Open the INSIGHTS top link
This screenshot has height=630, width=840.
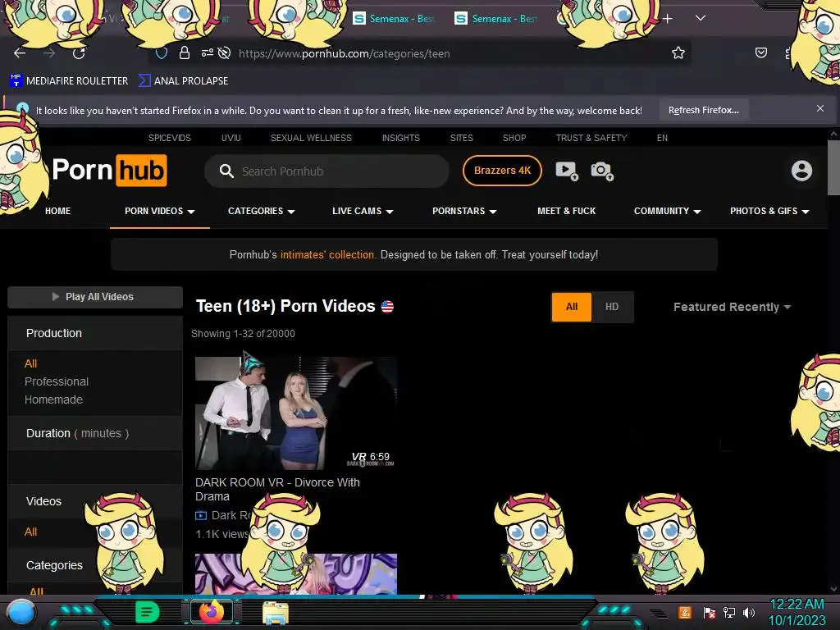click(x=400, y=138)
